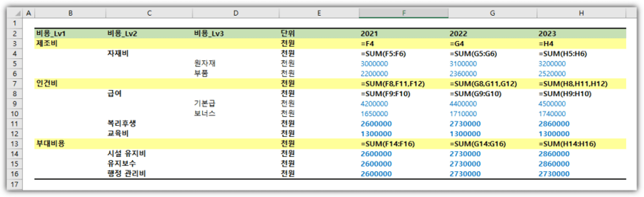The image size is (644, 197).
Task: Select the 유지보수 cell
Action: (150, 163)
